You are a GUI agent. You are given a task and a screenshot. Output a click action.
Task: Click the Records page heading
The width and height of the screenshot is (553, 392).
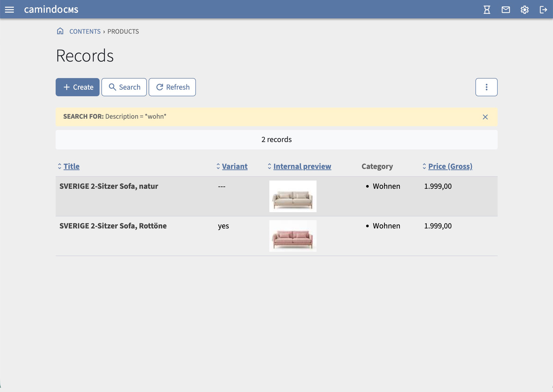click(85, 56)
